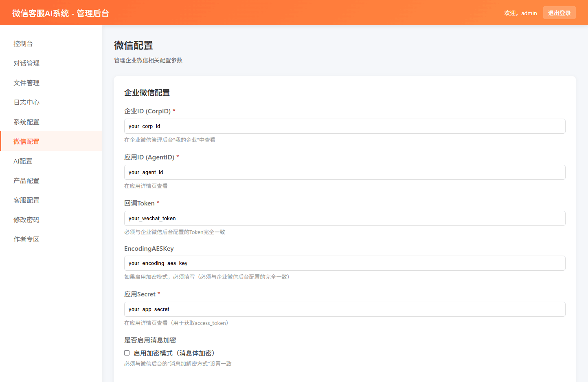Click the 退出登录 logout button
The width and height of the screenshot is (588, 382).
(559, 13)
